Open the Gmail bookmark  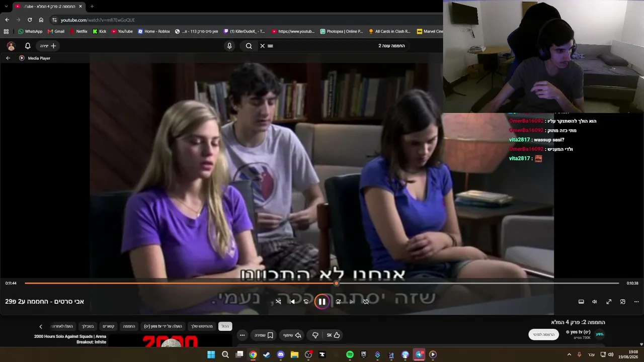tap(56, 31)
